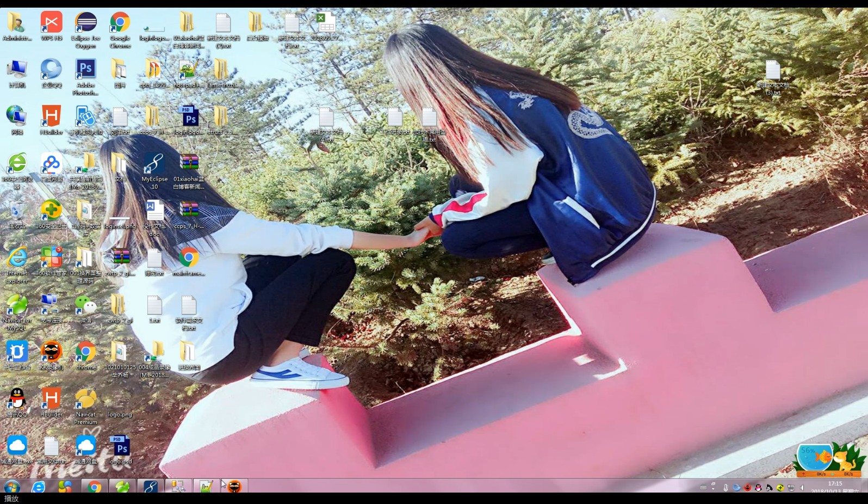The image size is (868, 504).
Task: Switch to notepad++ in the taskbar
Action: pos(206,487)
